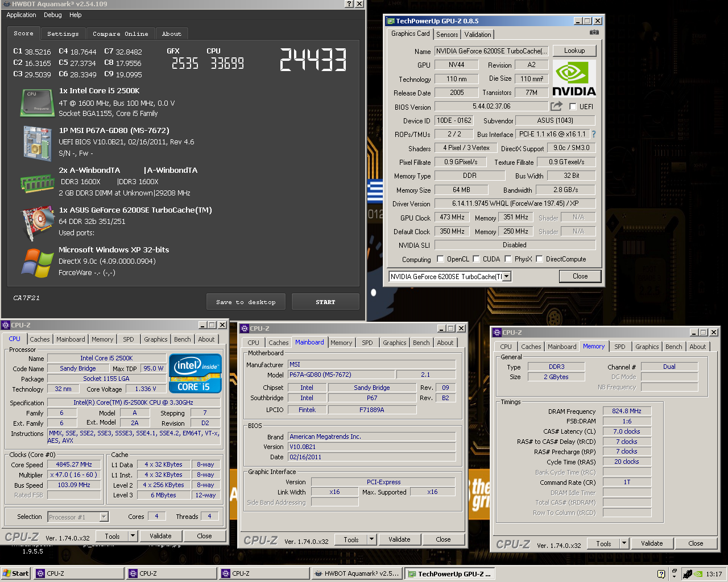Image resolution: width=728 pixels, height=582 pixels.
Task: Click the START button in Aquamark
Action: pyautogui.click(x=325, y=302)
